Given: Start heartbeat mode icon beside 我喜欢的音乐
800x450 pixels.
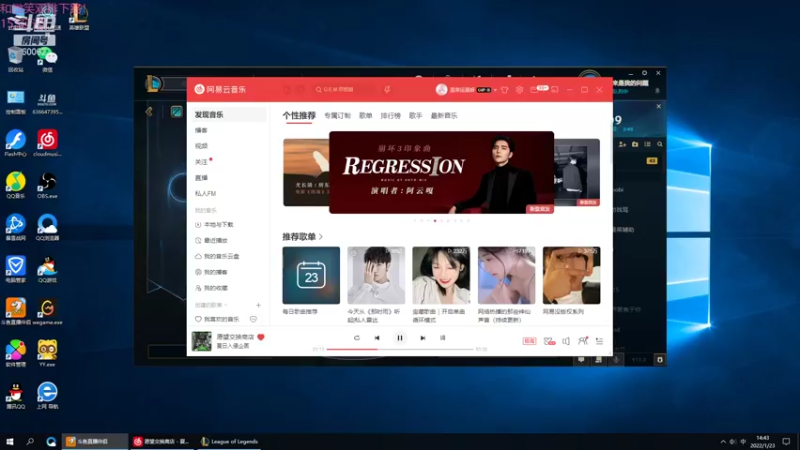Looking at the screenshot, I should point(253,319).
